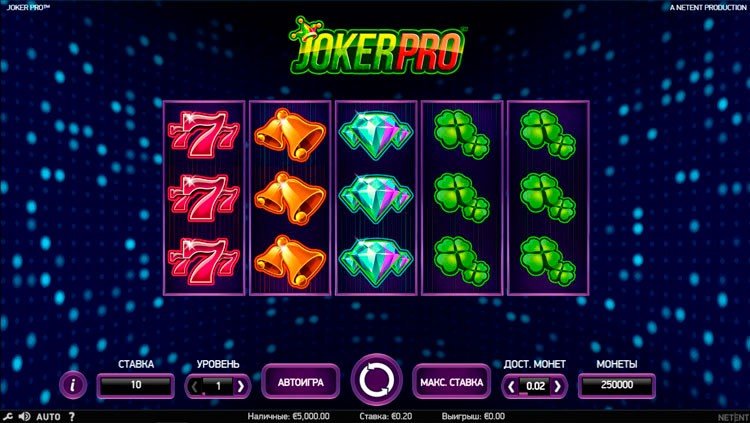Increase coin value right arrow
The height and width of the screenshot is (423, 750).
coord(557,386)
